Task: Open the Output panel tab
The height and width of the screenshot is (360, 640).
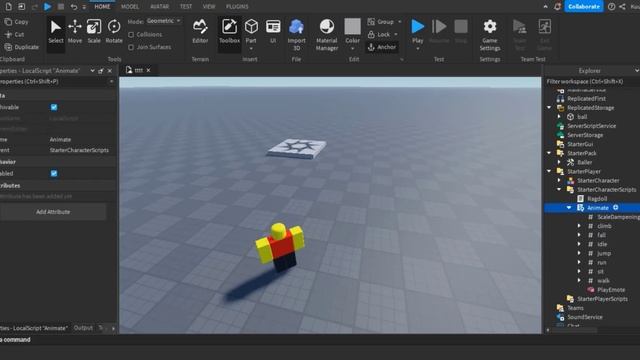Action: 83,328
